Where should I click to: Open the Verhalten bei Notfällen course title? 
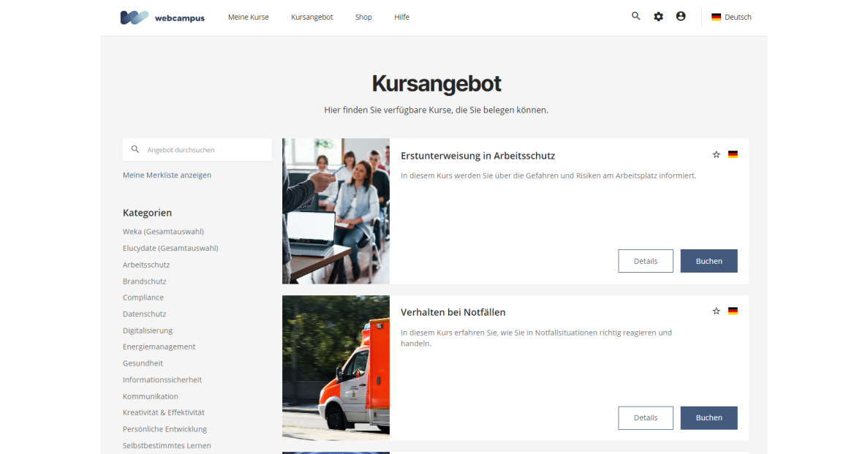tap(453, 312)
